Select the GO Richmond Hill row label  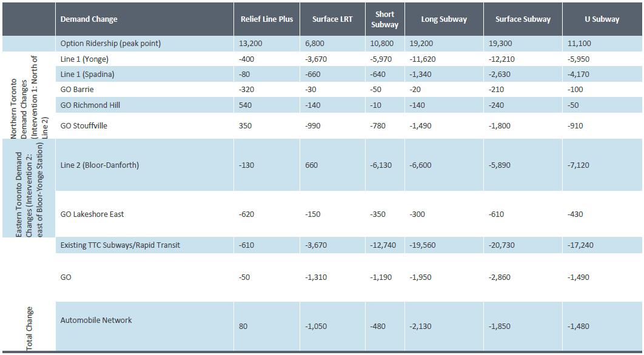point(90,105)
